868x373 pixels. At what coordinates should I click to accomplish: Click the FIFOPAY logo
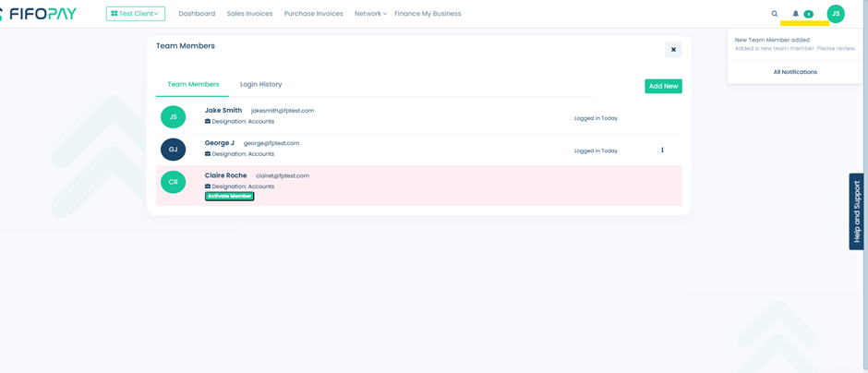point(41,14)
